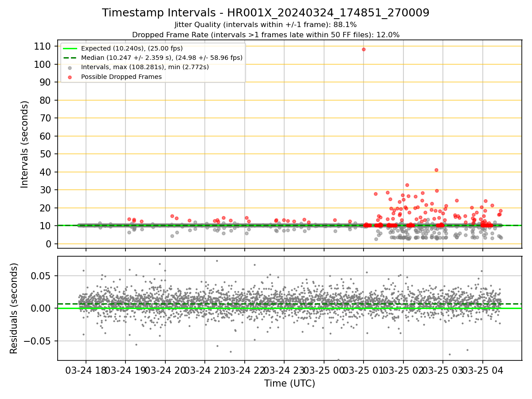The height and width of the screenshot is (399, 532).
Task: Click the red dot legend marker
Action: (x=70, y=77)
